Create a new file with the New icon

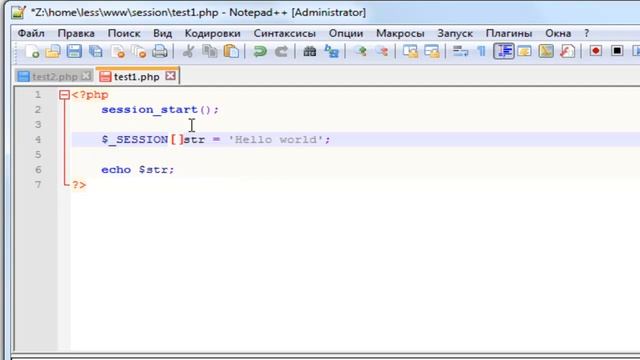coord(31,51)
